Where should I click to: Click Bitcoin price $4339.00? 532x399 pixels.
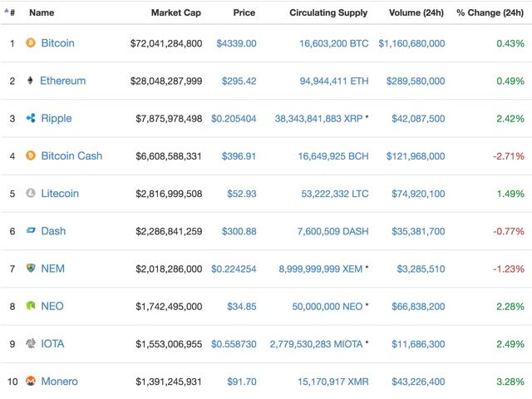point(236,43)
